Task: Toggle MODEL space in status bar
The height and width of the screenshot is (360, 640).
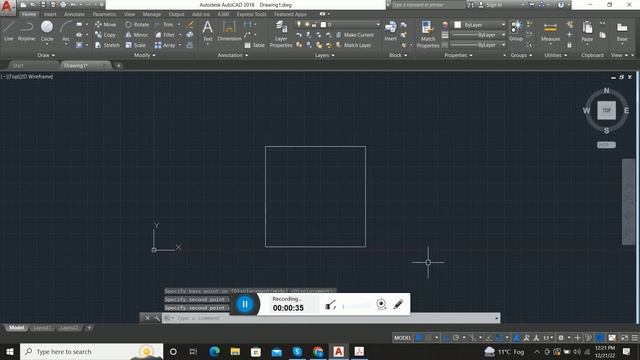Action: click(402, 338)
